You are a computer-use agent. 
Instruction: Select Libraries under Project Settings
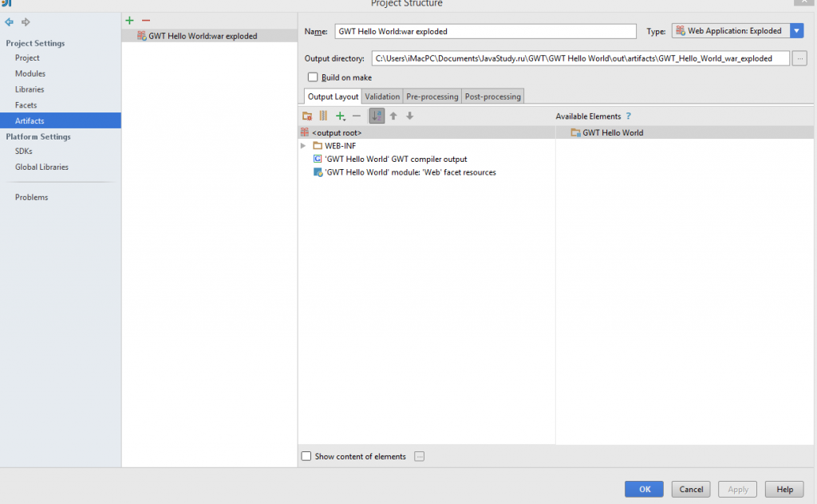pos(29,89)
